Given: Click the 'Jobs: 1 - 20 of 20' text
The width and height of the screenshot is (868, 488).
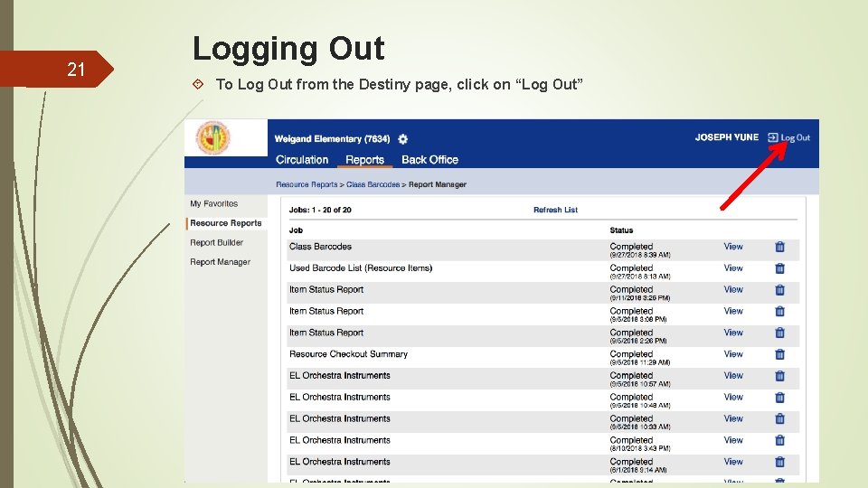Looking at the screenshot, I should (x=320, y=210).
